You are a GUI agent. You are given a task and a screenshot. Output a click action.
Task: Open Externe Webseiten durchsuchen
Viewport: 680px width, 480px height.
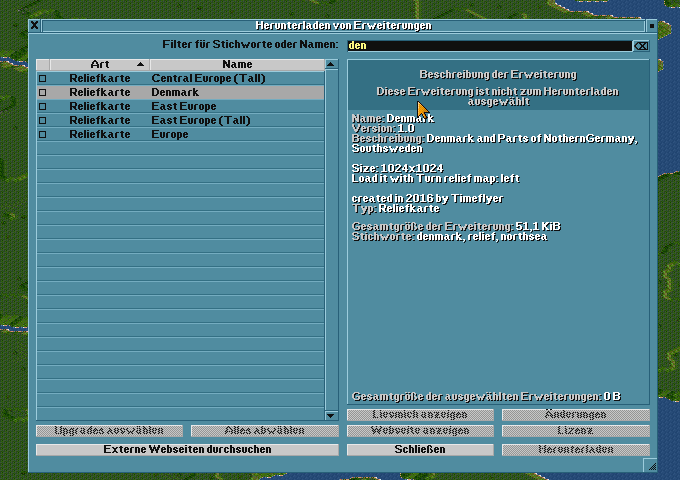[187, 450]
